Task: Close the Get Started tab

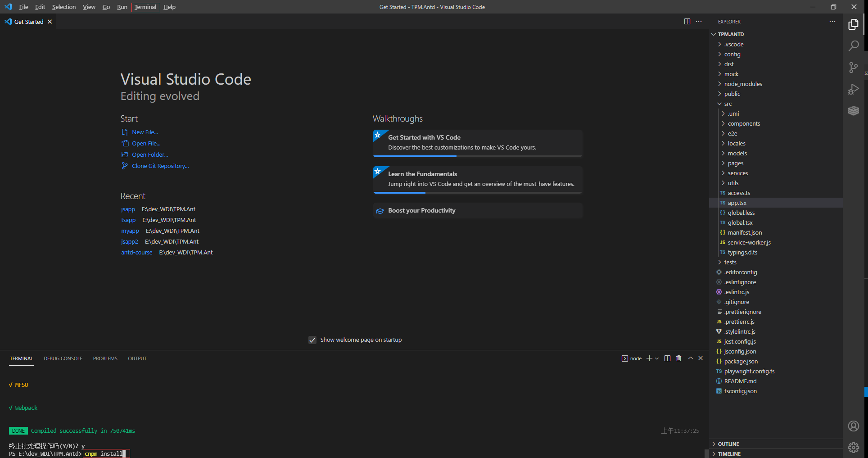Action: (50, 22)
